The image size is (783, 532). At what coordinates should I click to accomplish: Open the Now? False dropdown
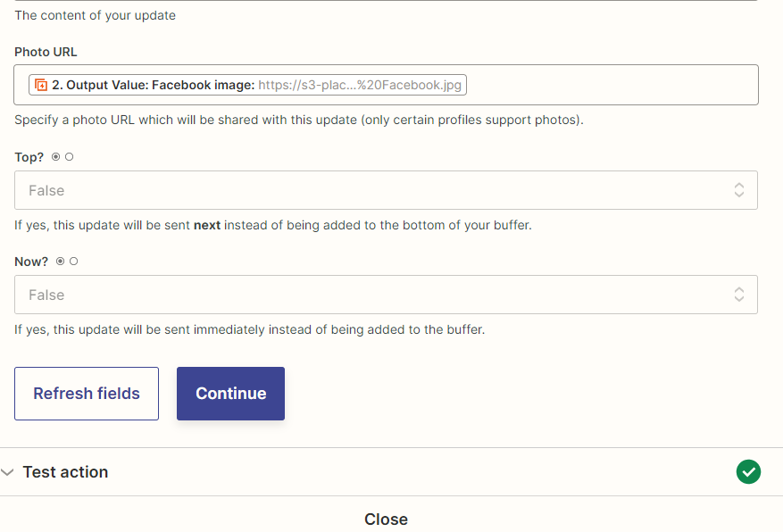[x=386, y=295]
